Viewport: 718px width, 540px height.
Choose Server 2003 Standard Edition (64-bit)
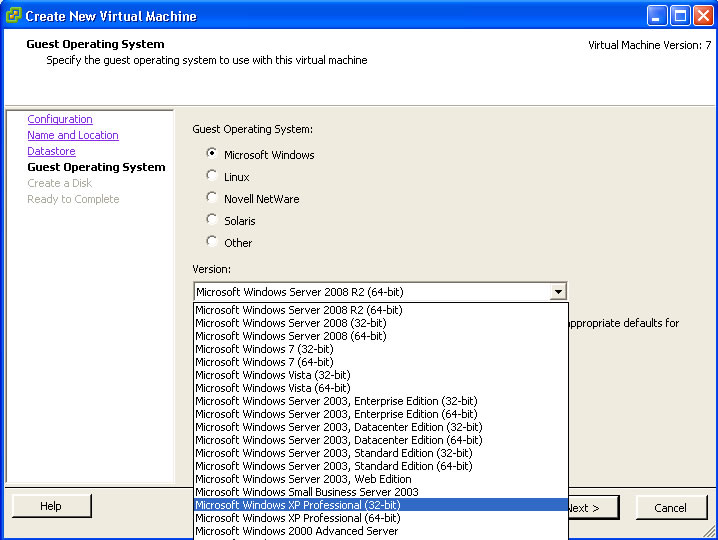point(381,466)
